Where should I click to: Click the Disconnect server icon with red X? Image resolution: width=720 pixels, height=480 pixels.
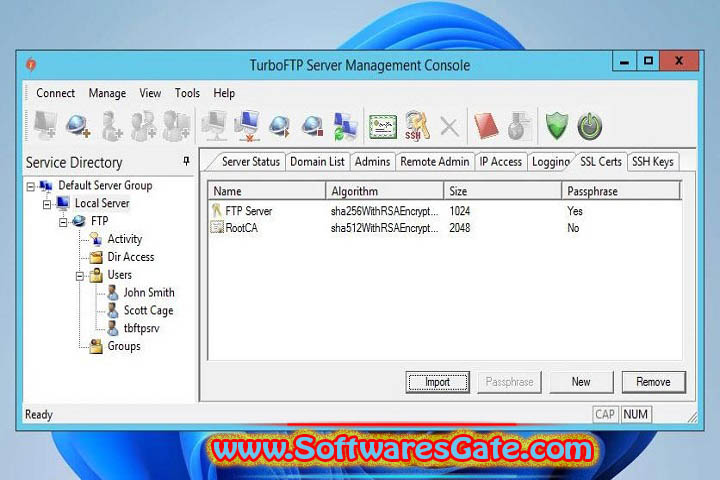coord(247,125)
